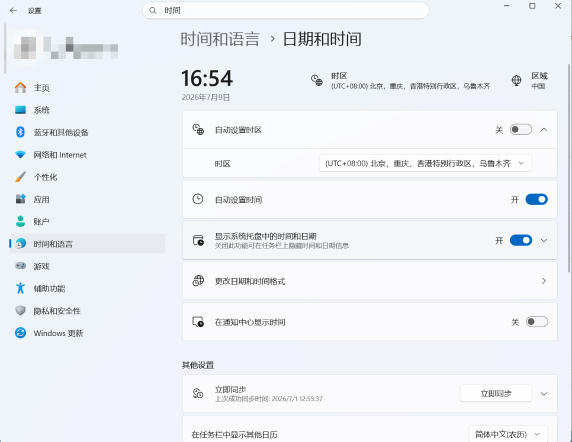The image size is (572, 442).
Task: Go to 时间和语言 breadcrumb link
Action: click(220, 39)
